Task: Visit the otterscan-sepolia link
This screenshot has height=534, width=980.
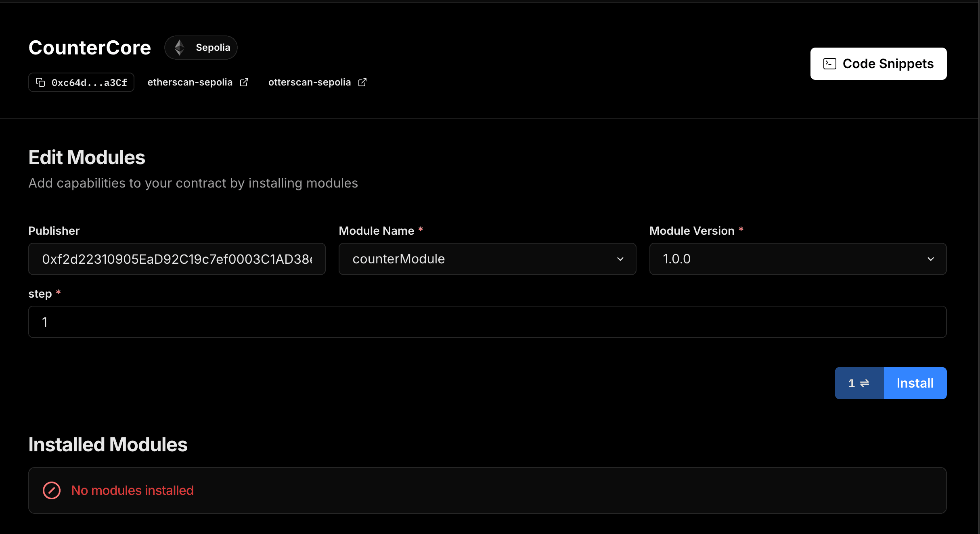Action: point(310,82)
